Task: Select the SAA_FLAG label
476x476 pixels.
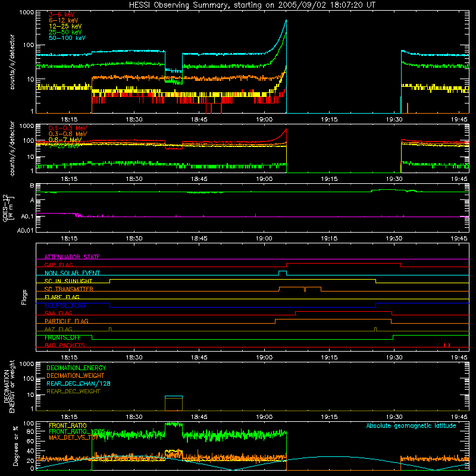Action: tap(58, 313)
